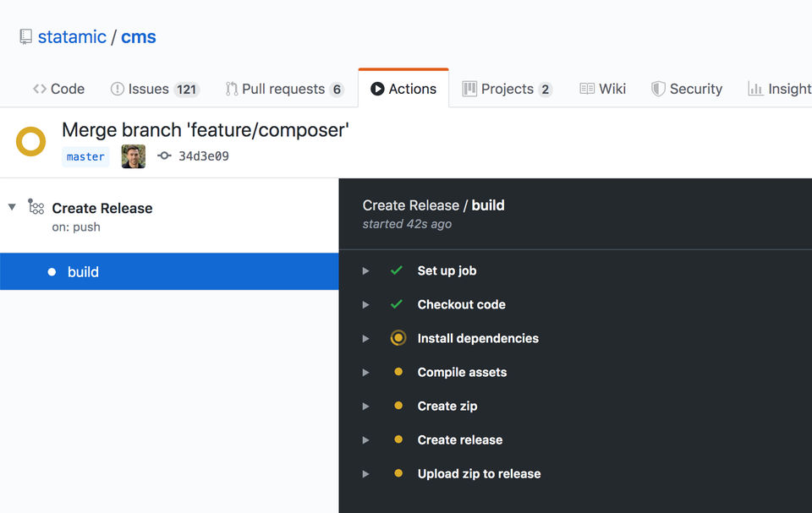Click the commit icon next to 34d3e09
The width and height of the screenshot is (812, 513).
pos(164,156)
